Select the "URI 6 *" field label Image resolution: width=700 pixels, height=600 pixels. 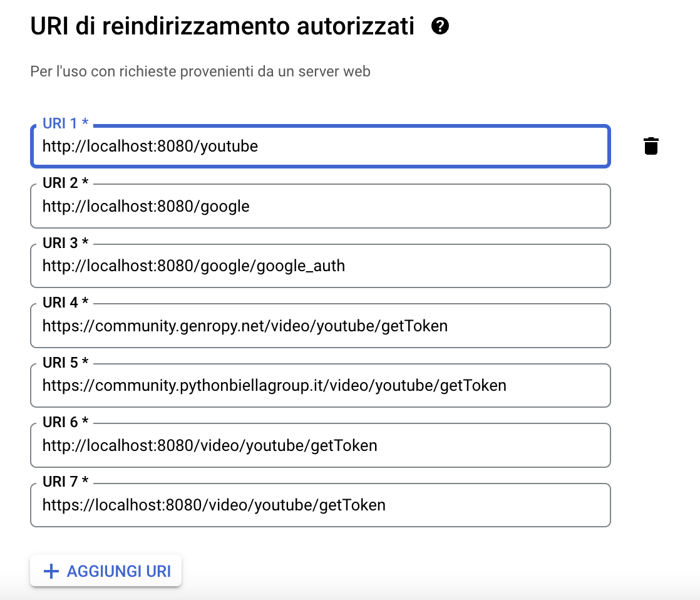(x=66, y=422)
